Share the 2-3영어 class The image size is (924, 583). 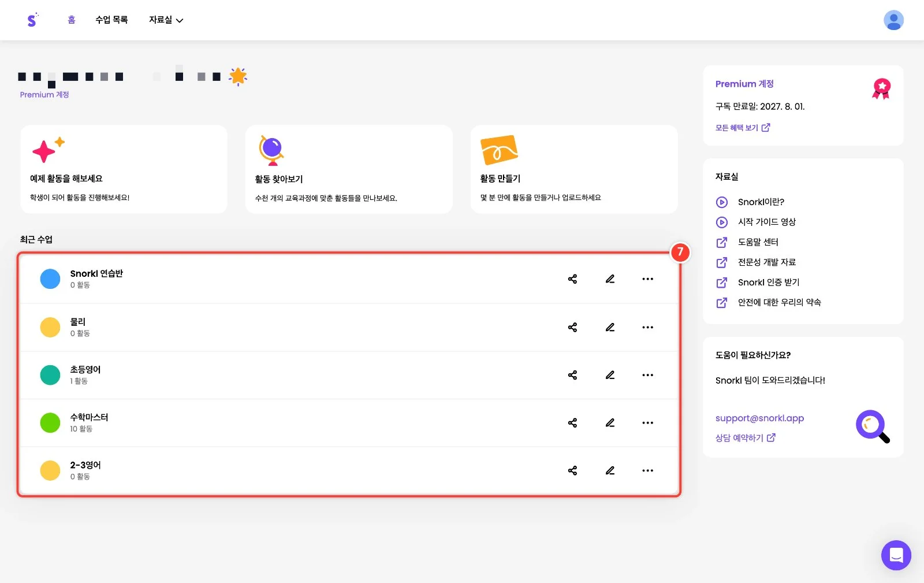tap(572, 470)
